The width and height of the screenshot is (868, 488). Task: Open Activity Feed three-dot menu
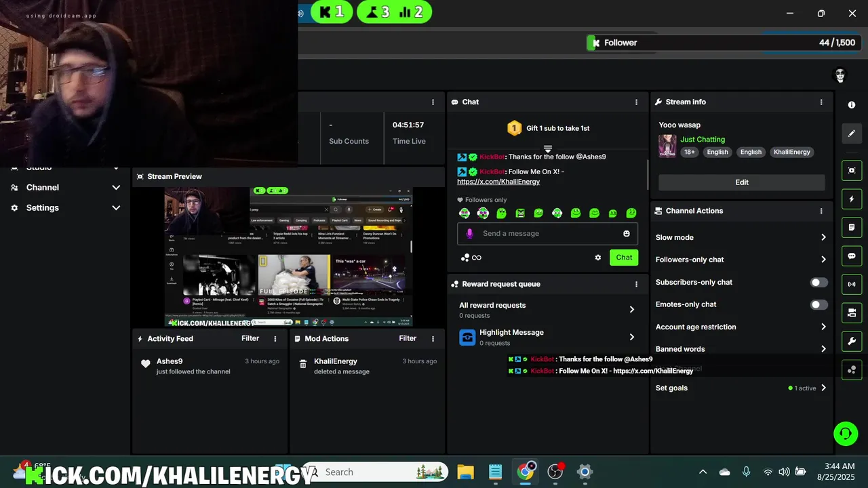coord(275,339)
